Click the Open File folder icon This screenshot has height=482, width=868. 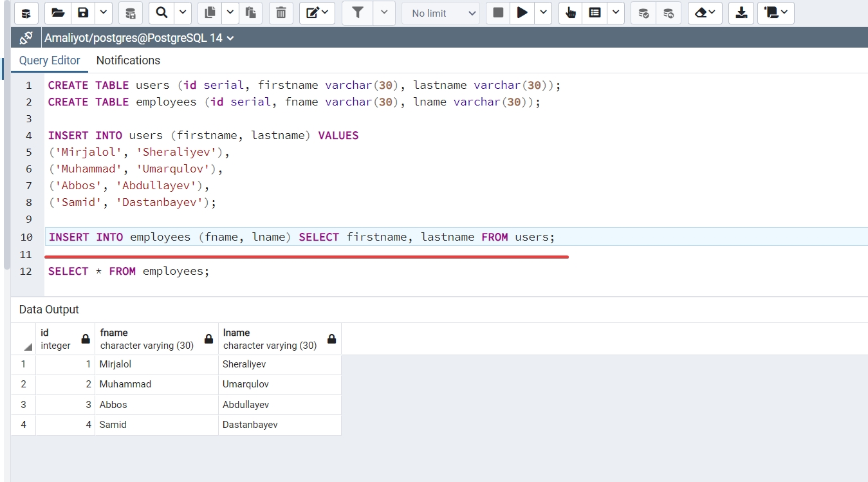pos(58,13)
